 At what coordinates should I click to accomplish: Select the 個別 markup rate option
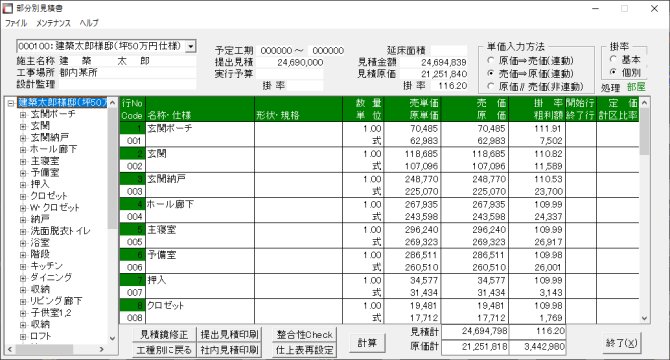[613, 72]
